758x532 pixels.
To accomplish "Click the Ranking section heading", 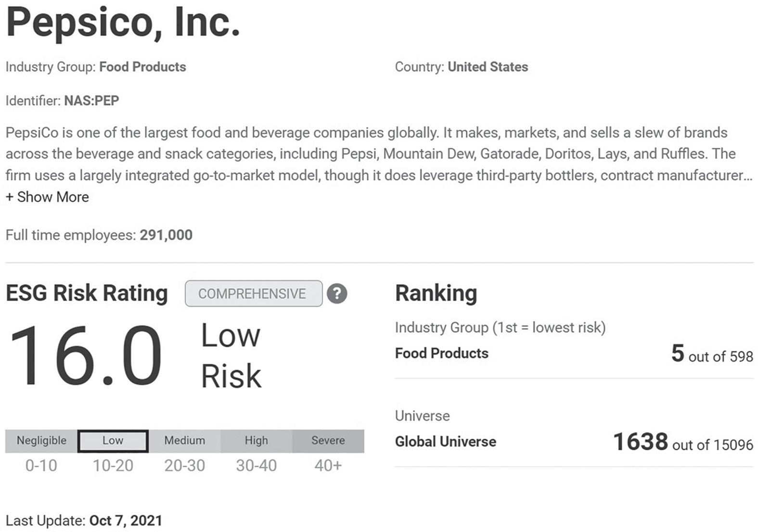I will coord(436,293).
